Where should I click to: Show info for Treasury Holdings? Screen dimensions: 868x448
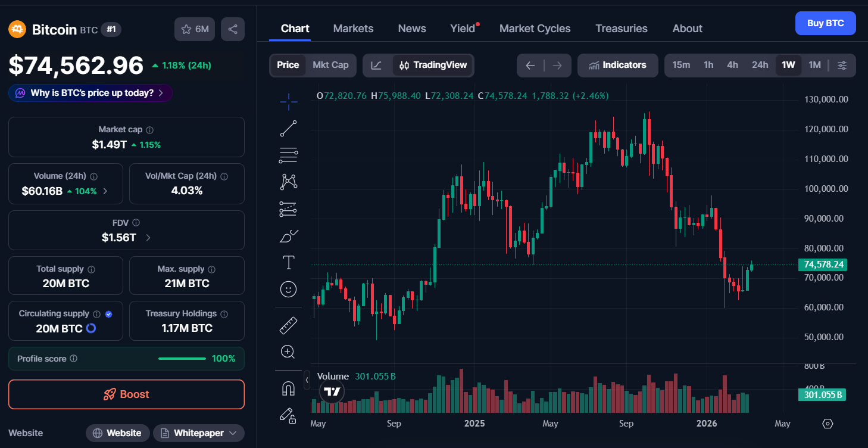(224, 314)
